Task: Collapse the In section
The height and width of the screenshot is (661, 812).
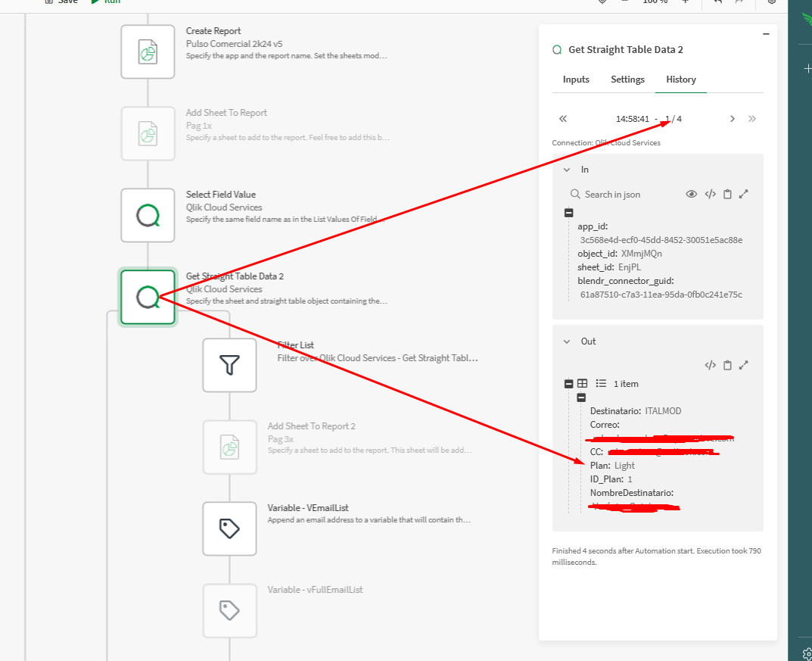Action: (x=567, y=170)
